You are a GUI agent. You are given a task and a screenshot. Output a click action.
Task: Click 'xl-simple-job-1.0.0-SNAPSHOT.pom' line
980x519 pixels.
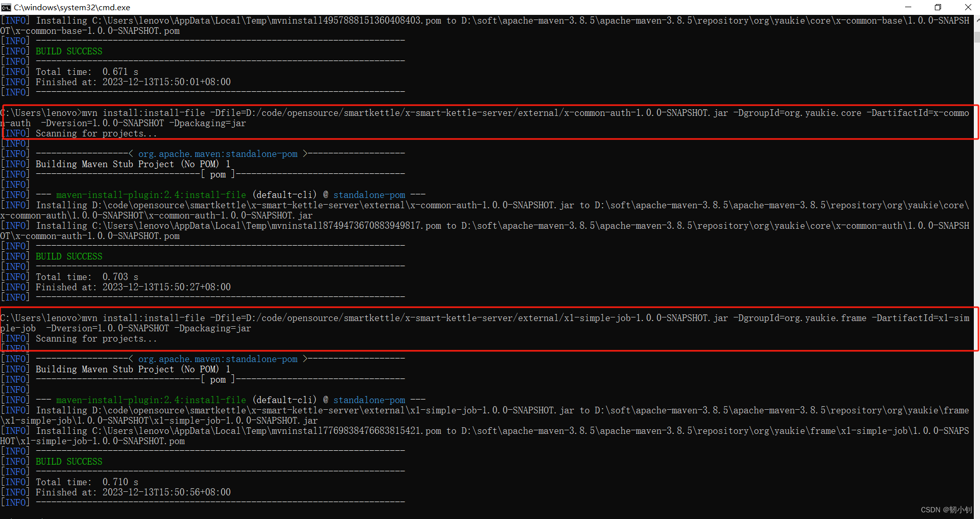92,441
